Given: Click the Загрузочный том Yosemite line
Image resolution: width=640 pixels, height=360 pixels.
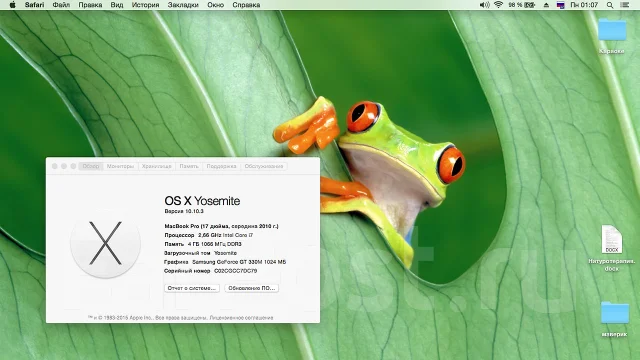Looking at the screenshot, I should (200, 253).
